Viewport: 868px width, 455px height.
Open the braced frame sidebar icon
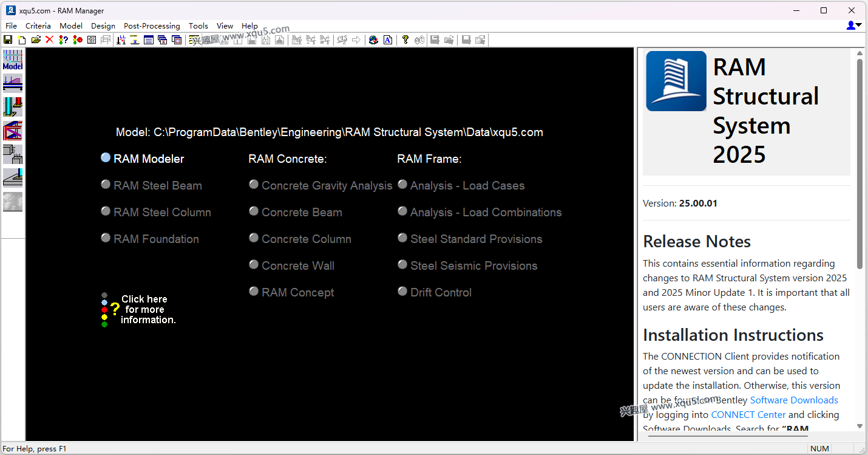point(13,131)
